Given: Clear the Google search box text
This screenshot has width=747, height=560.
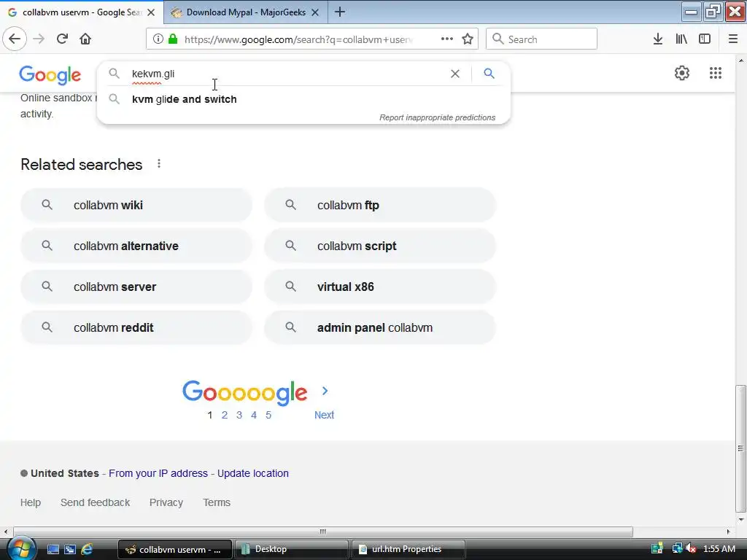Looking at the screenshot, I should pos(455,74).
